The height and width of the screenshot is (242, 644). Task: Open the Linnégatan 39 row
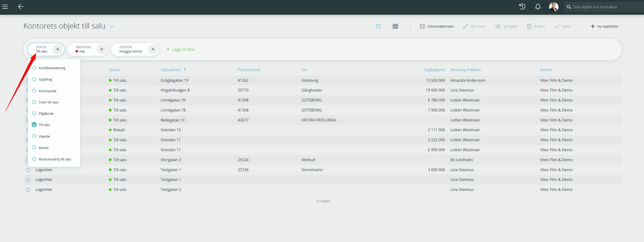(x=323, y=100)
